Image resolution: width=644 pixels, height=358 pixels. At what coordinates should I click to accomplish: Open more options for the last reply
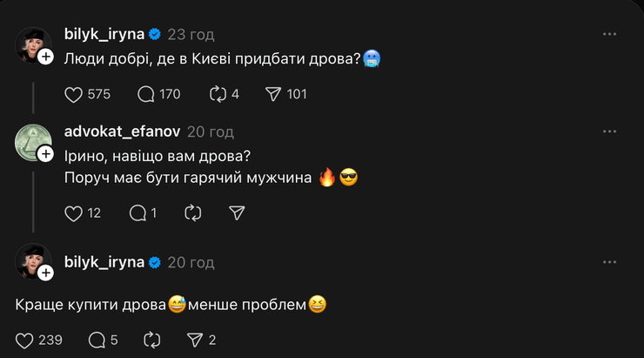[609, 261]
